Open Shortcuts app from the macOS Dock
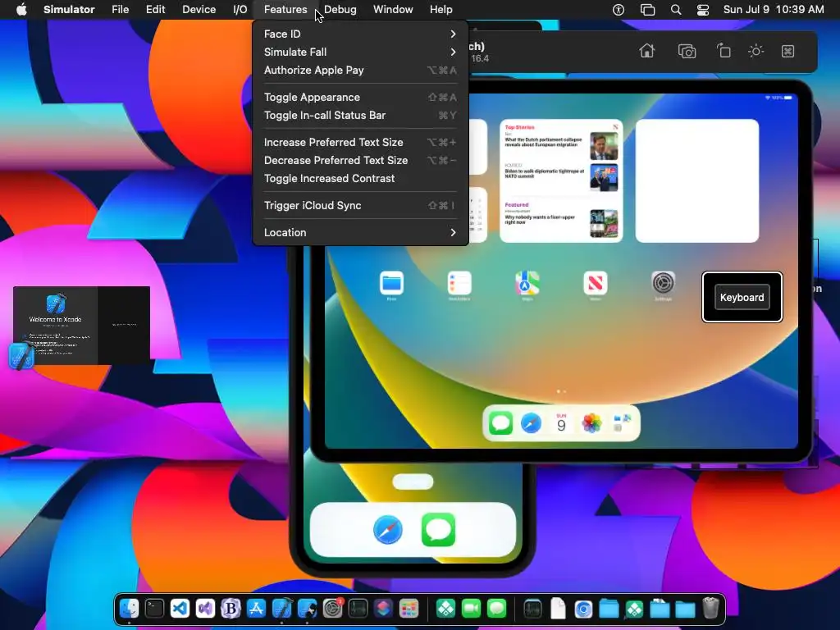Viewport: 840px width, 630px height. coord(383,609)
